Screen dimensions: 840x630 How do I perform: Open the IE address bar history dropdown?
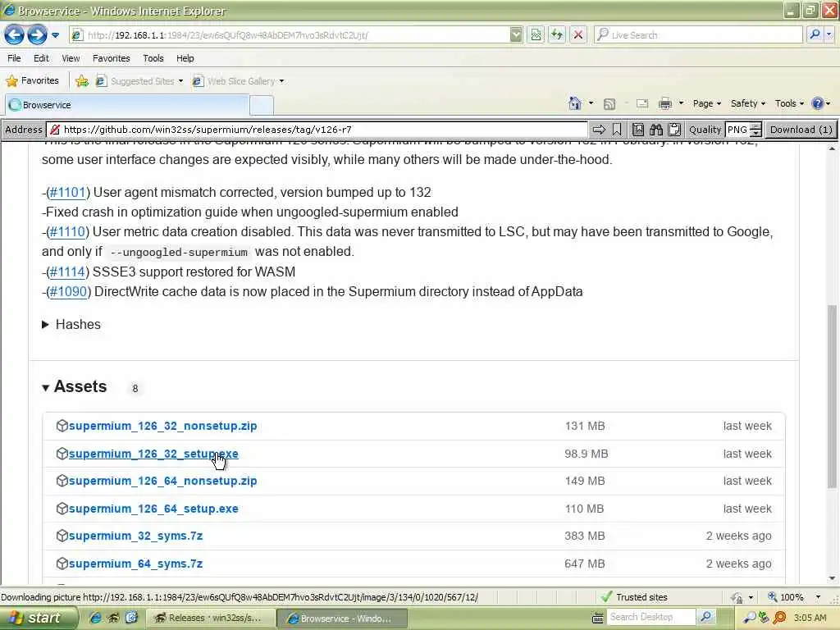coord(515,34)
